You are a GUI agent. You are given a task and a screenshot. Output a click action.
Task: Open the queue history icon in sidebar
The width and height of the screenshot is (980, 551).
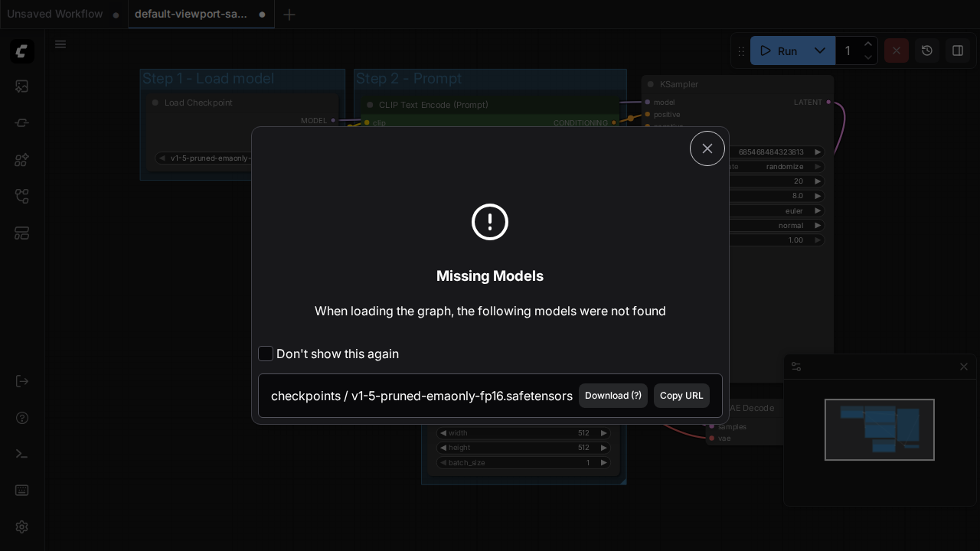tap(21, 86)
